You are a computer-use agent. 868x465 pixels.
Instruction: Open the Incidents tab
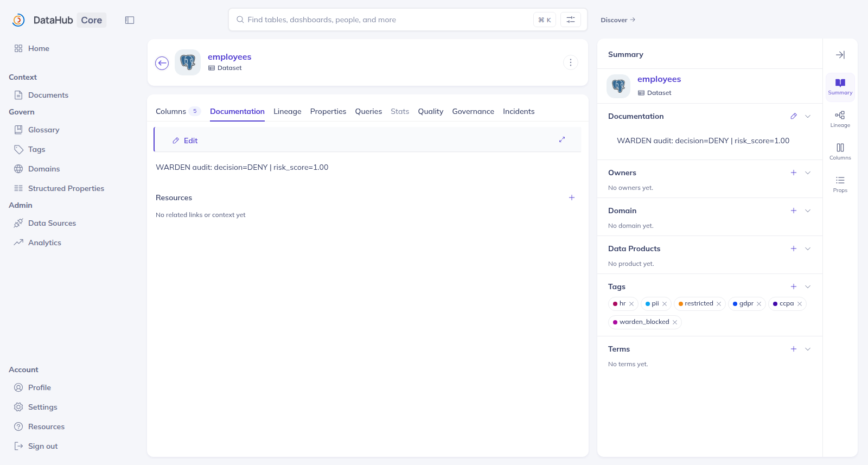[519, 111]
